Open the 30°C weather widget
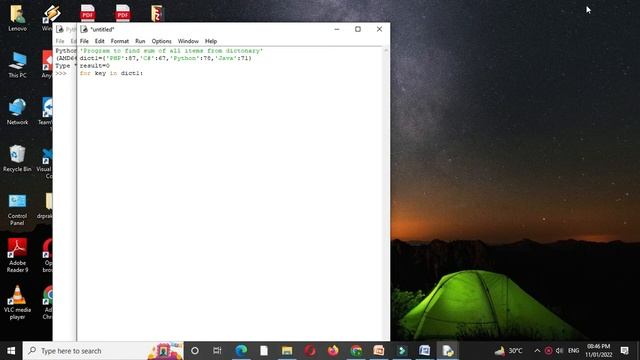The width and height of the screenshot is (640, 360). (x=508, y=351)
